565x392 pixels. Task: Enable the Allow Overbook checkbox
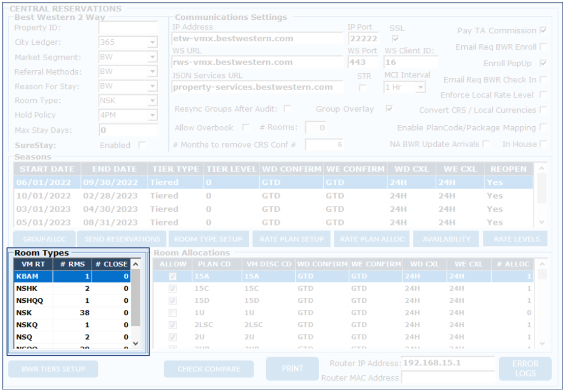click(x=246, y=127)
